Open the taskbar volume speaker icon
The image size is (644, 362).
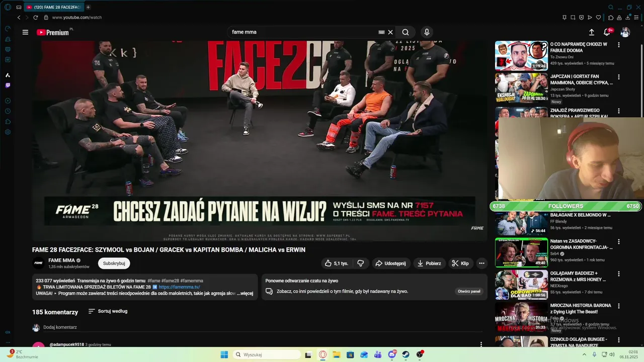pyautogui.click(x=612, y=354)
